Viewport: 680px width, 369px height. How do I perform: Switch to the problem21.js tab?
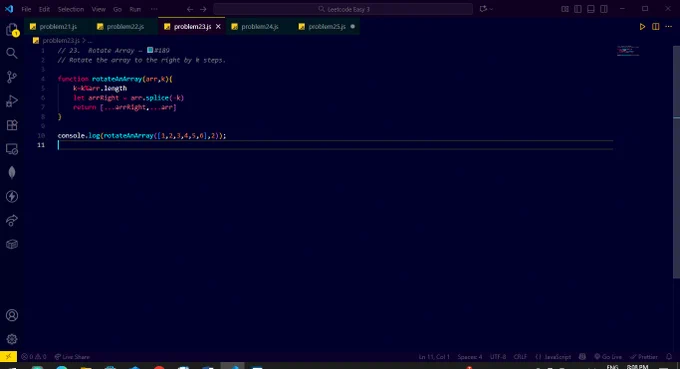pos(58,26)
